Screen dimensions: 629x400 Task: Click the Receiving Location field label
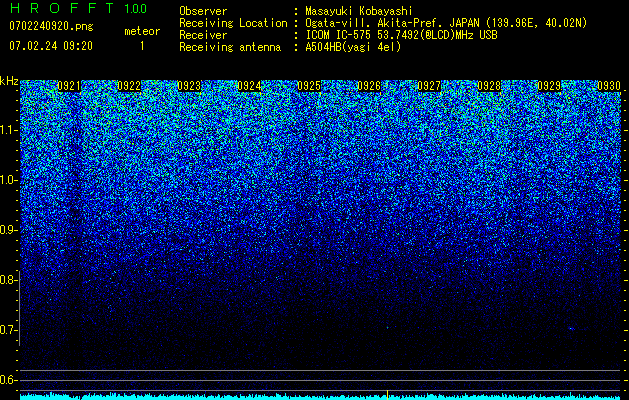(233, 23)
